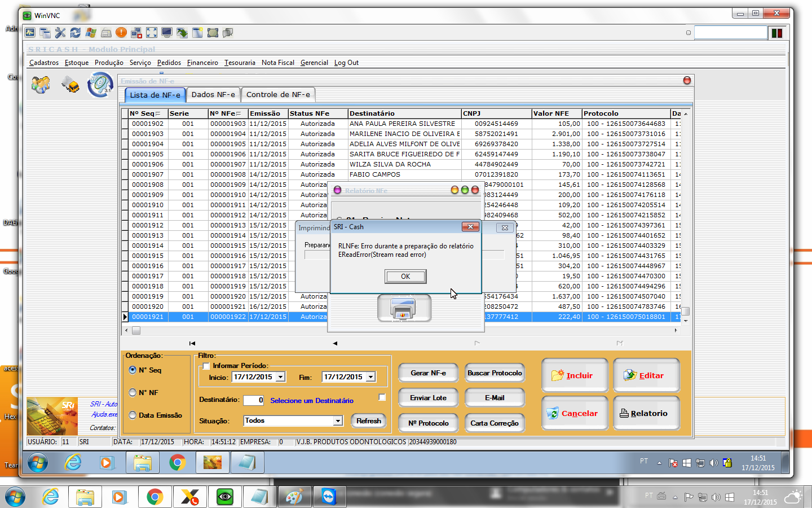Screen dimensions: 812x508
Task: Show hidden icons in remote system tray
Action: tap(659, 463)
